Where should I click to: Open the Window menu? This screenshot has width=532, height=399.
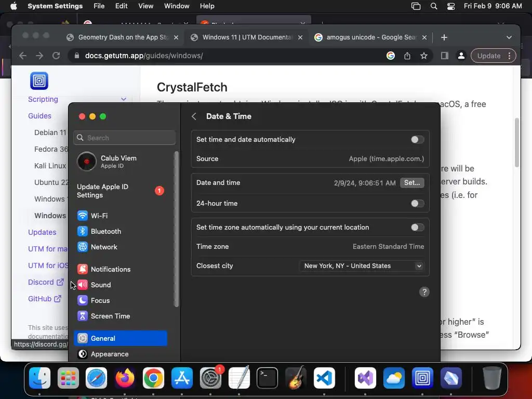(x=177, y=6)
